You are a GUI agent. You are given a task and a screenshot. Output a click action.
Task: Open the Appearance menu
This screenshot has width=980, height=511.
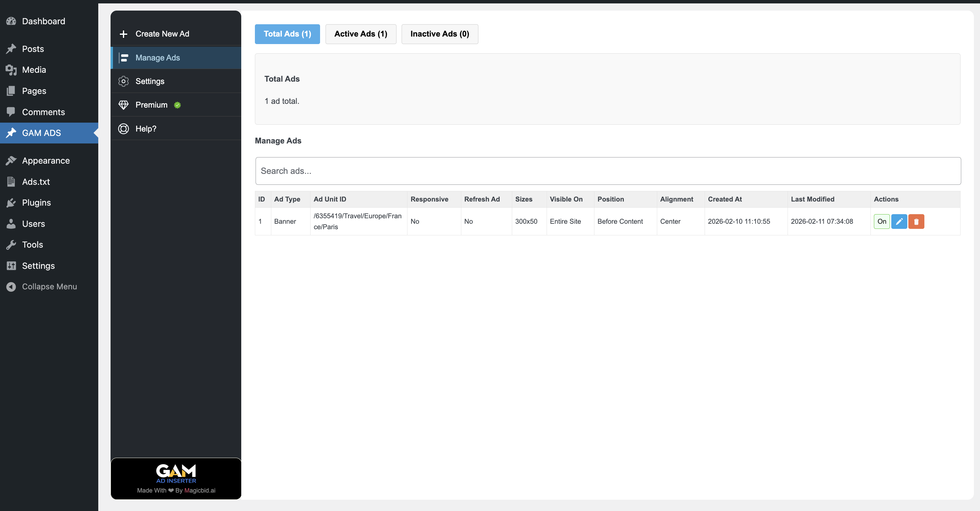(46, 161)
